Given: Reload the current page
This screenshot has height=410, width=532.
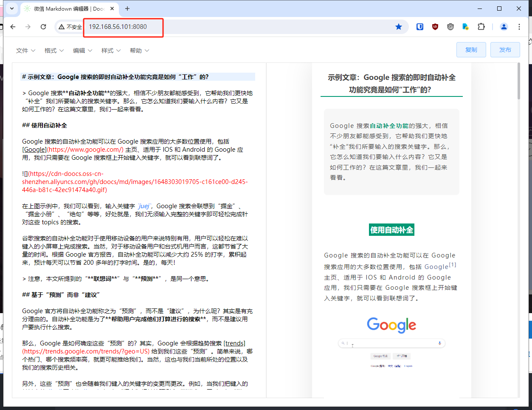Looking at the screenshot, I should point(43,27).
